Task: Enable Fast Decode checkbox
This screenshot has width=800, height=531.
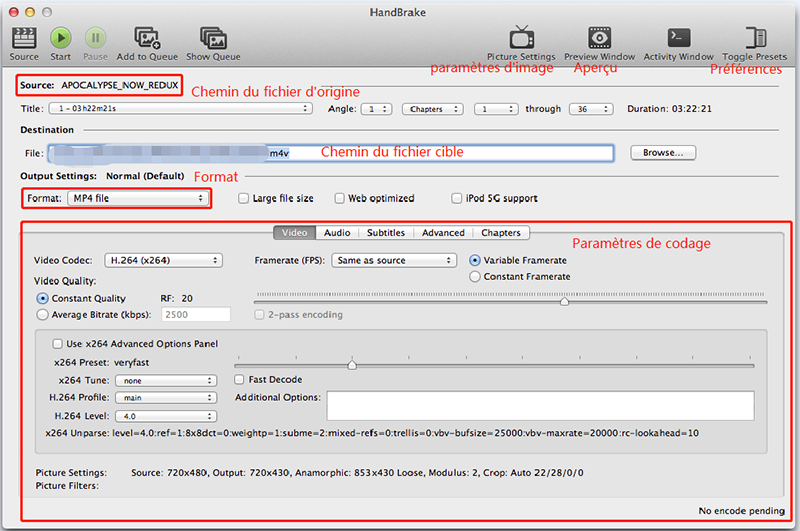Action: [x=239, y=380]
